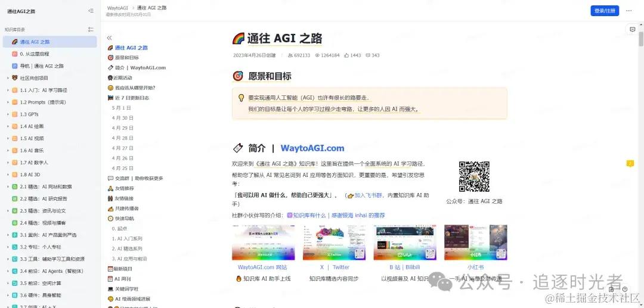Open the more options ellipsis menu

629,11
